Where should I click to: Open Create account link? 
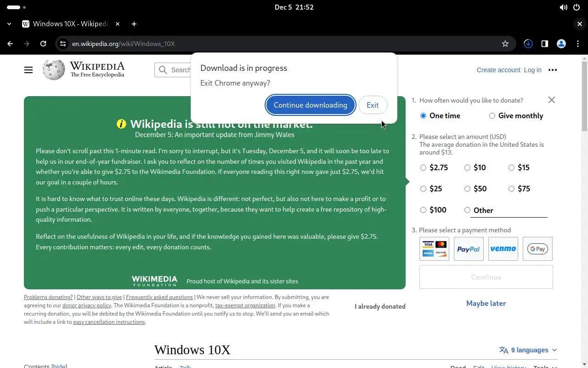[498, 70]
